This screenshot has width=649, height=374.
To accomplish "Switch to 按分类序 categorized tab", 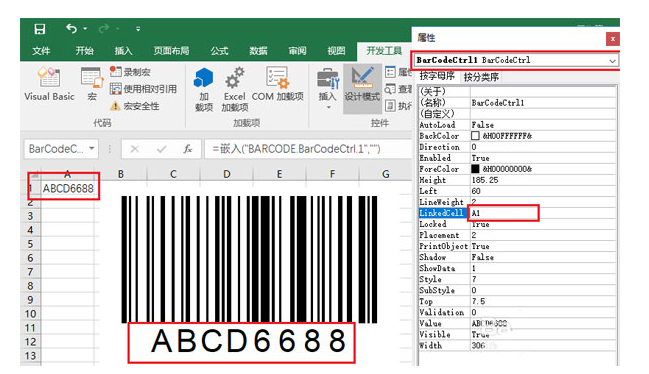I will tap(481, 77).
